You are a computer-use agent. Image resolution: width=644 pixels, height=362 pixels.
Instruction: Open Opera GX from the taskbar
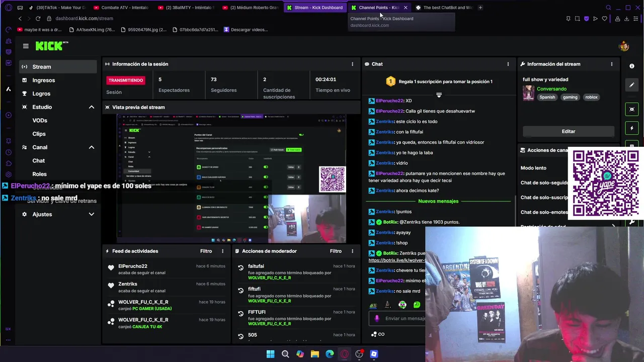tap(344, 354)
